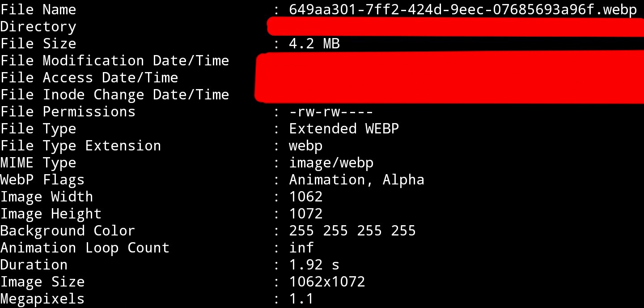Click the "inf" loop count value
644x308 pixels.
click(x=301, y=248)
